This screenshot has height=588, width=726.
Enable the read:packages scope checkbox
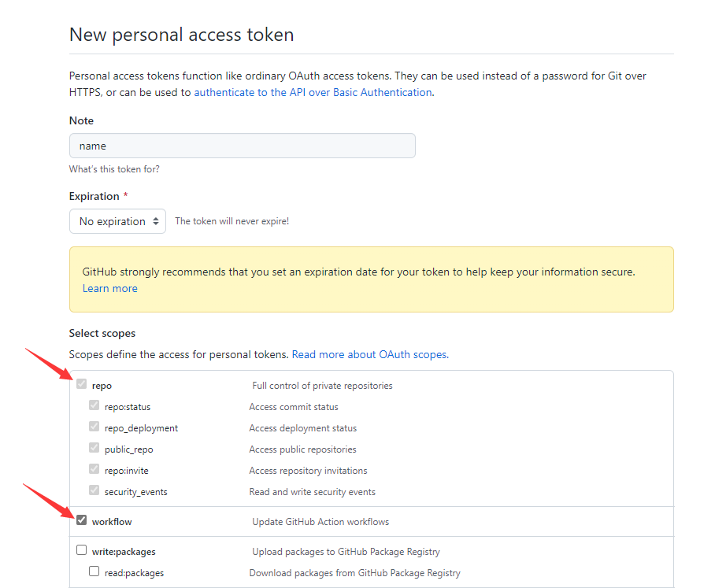pyautogui.click(x=94, y=571)
